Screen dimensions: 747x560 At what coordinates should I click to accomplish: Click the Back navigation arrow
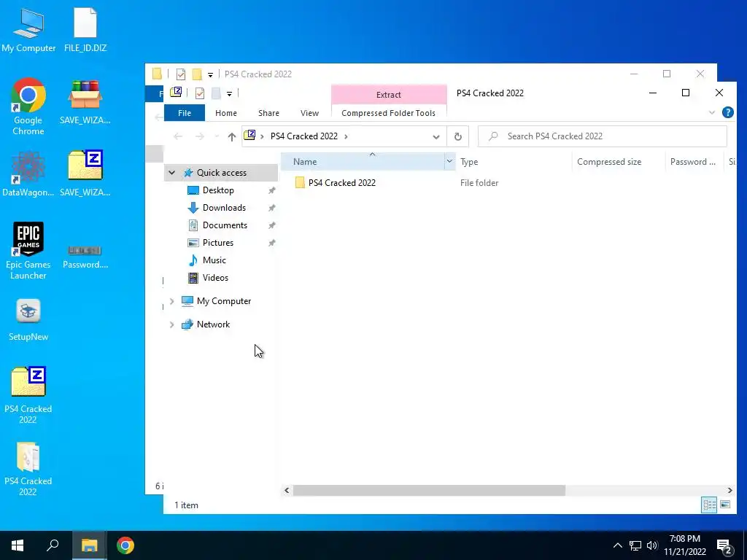pyautogui.click(x=178, y=136)
